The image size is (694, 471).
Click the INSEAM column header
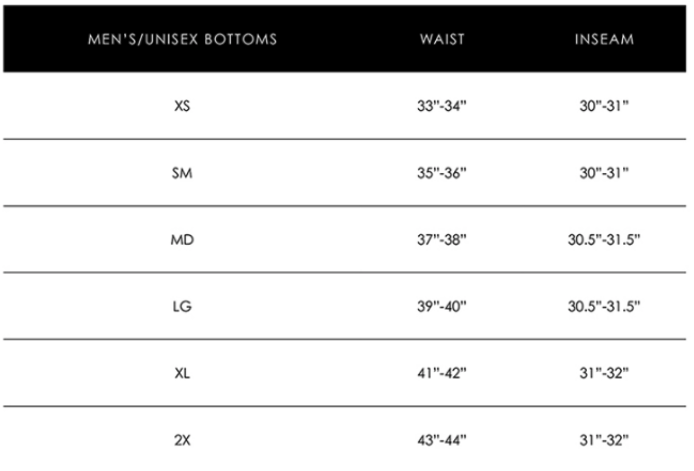(604, 39)
